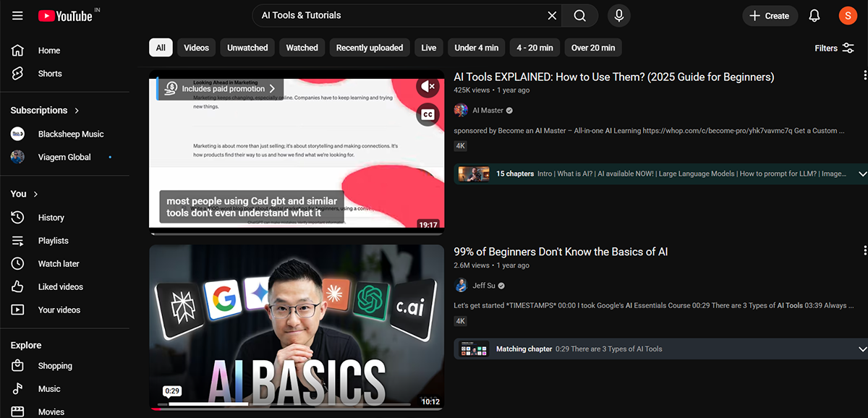The image size is (868, 418).
Task: Click the 15 chapters thumbnail
Action: (474, 174)
